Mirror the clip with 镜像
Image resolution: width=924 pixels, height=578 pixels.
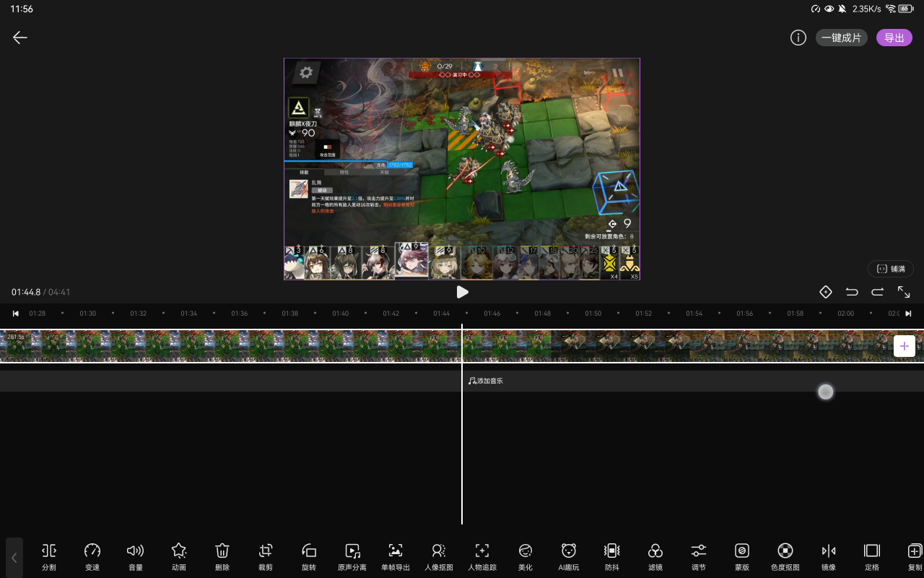[x=829, y=558]
